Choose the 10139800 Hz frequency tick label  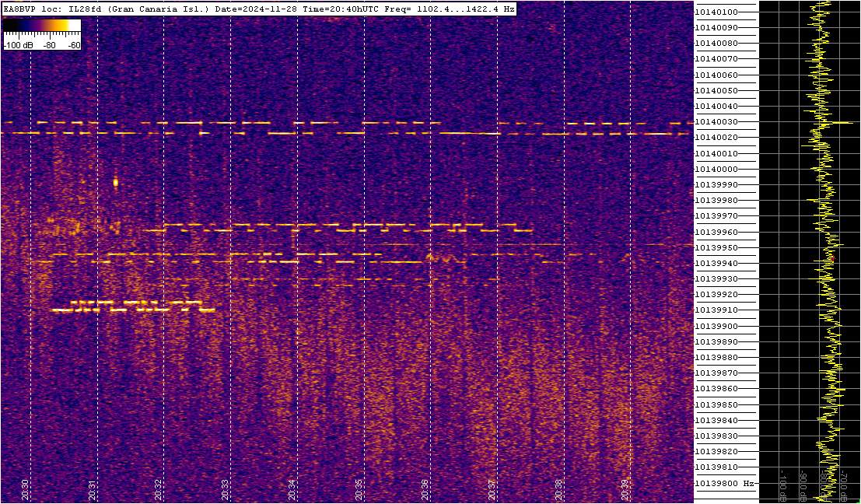[725, 483]
